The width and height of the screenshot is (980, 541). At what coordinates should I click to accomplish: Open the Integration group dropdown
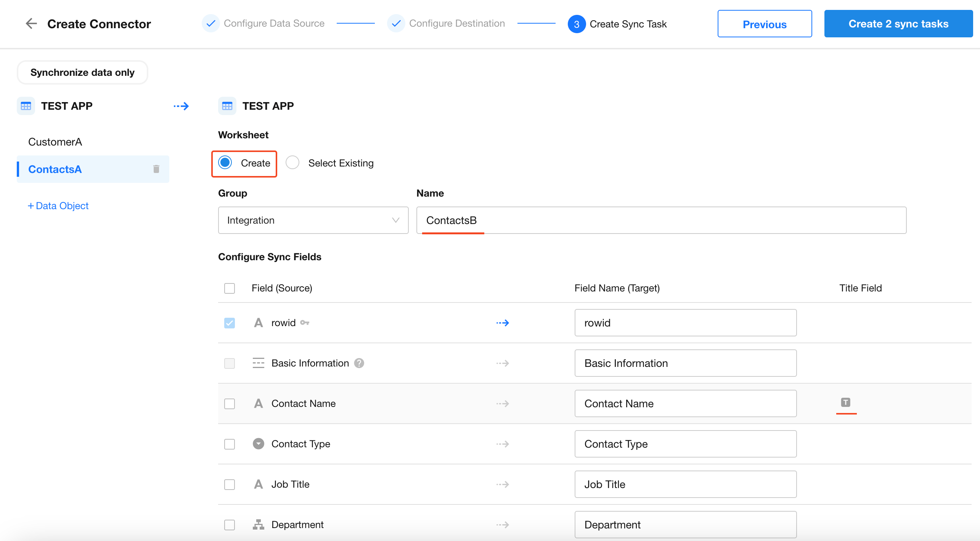[x=313, y=220]
